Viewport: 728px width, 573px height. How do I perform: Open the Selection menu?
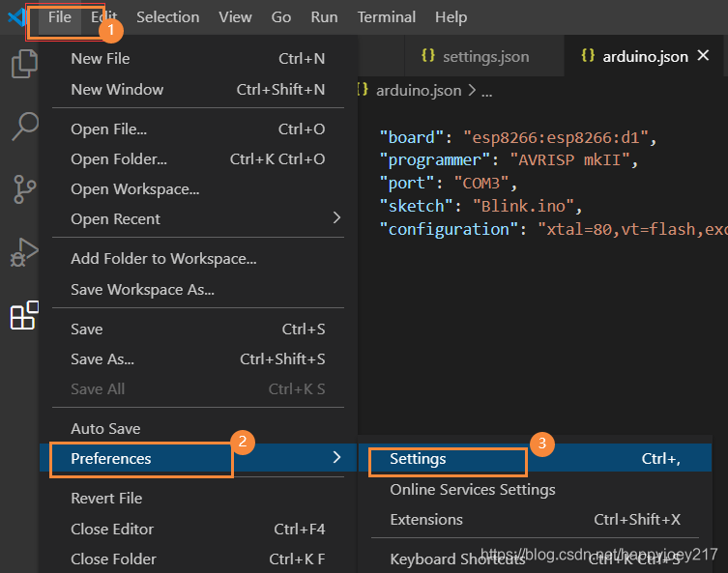coord(167,17)
